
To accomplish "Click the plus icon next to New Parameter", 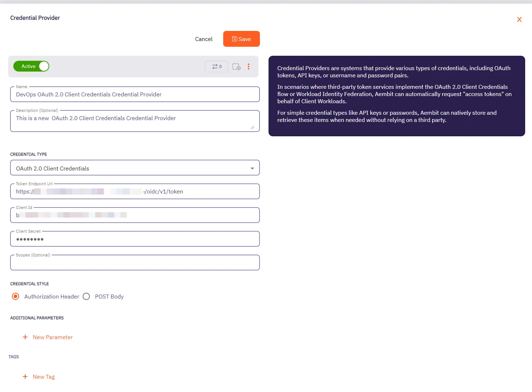I will (x=25, y=337).
